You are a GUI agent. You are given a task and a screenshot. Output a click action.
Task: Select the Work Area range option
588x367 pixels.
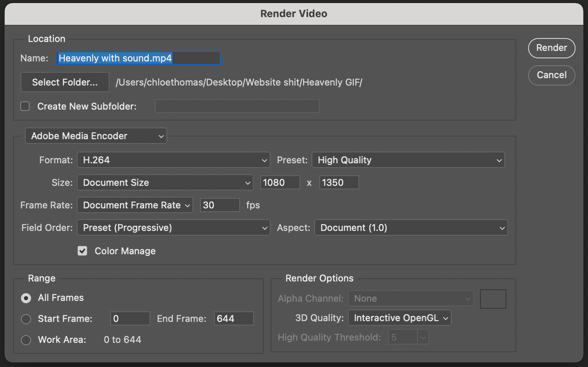pos(26,340)
